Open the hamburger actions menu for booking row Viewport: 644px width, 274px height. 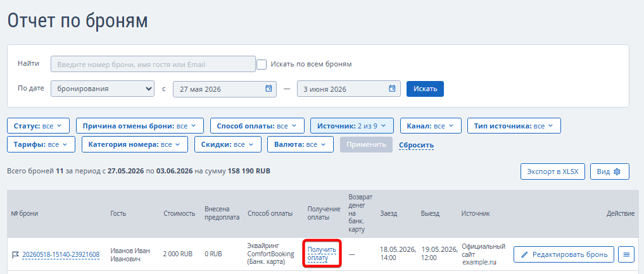pyautogui.click(x=626, y=254)
